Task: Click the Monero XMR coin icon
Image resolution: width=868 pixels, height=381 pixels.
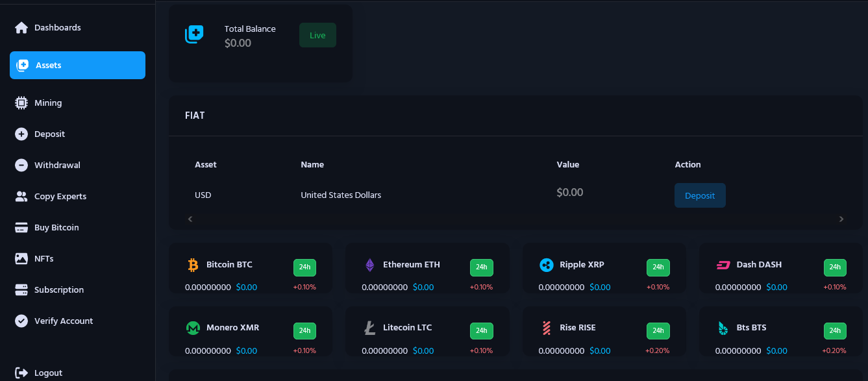Action: pyautogui.click(x=192, y=328)
